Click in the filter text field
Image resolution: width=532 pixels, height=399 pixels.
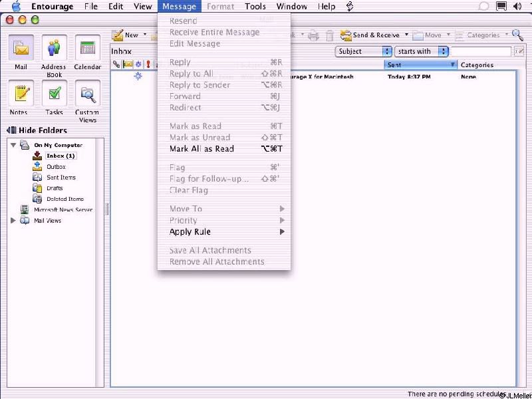(481, 52)
